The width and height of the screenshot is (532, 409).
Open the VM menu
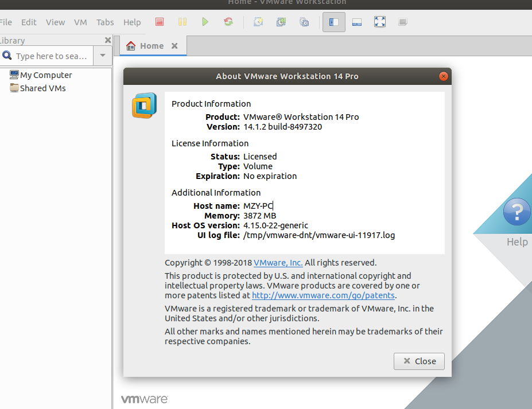coord(80,22)
